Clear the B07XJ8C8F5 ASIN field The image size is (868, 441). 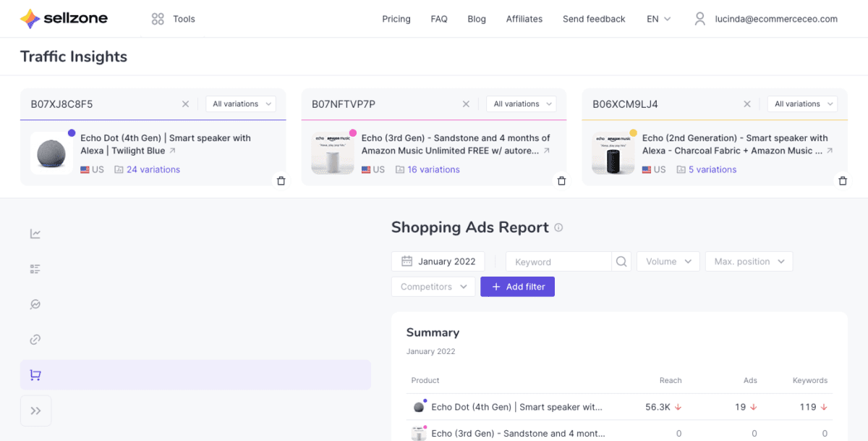click(x=185, y=104)
